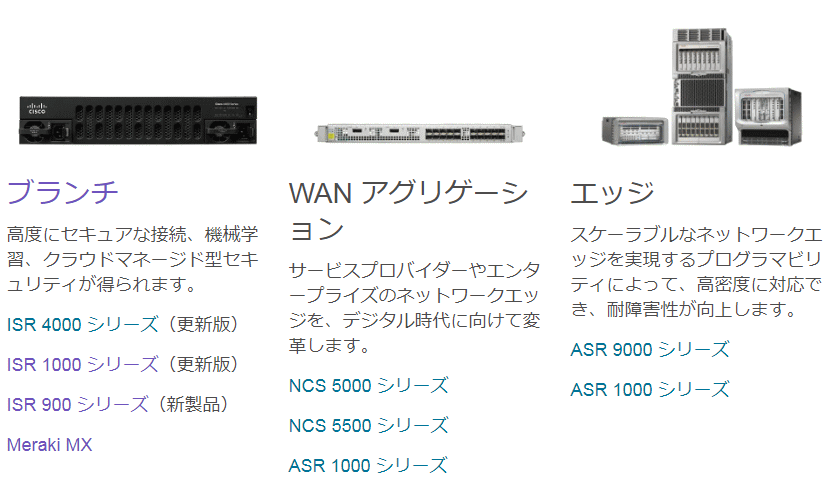This screenshot has width=824, height=483.
Task: Click the right-hand chassis in the edge router group
Action: (769, 117)
